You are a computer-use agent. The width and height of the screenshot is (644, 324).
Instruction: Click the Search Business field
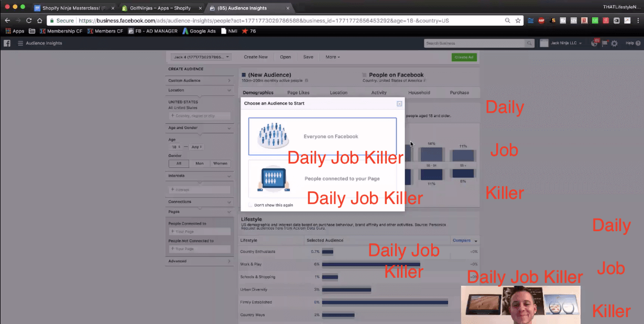point(475,43)
